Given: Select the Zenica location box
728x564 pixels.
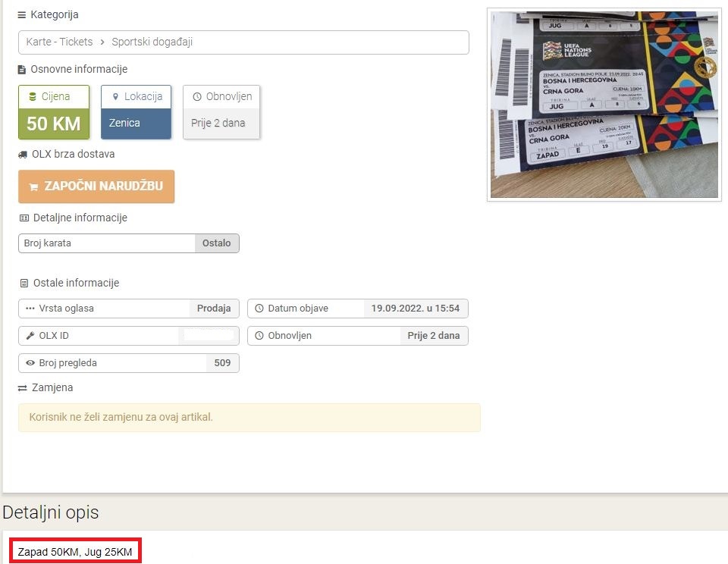Looking at the screenshot, I should (x=136, y=123).
